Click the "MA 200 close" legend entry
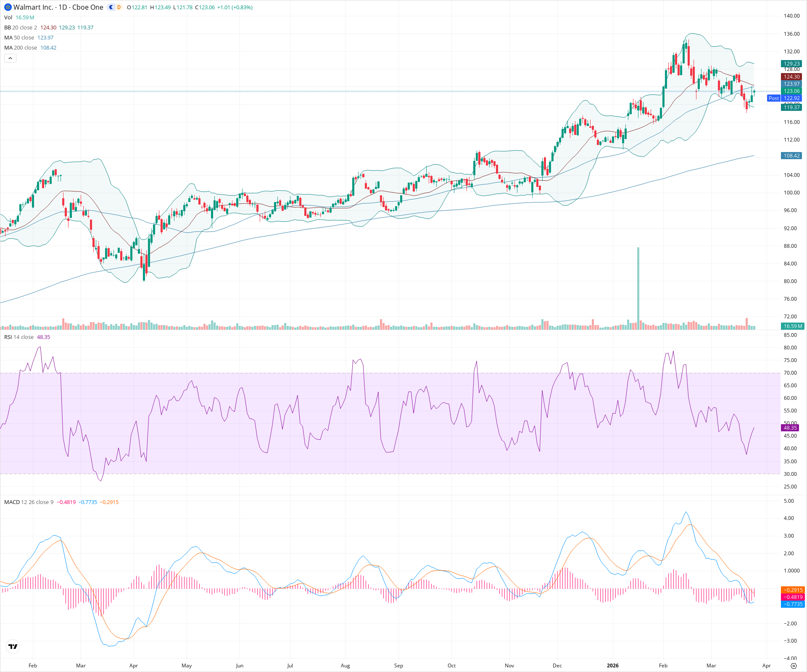The image size is (807, 672). tap(20, 47)
